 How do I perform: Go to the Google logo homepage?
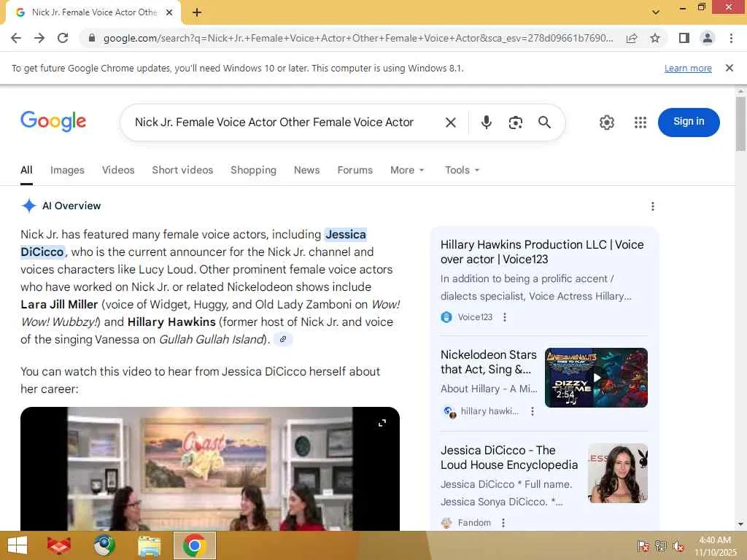[53, 122]
